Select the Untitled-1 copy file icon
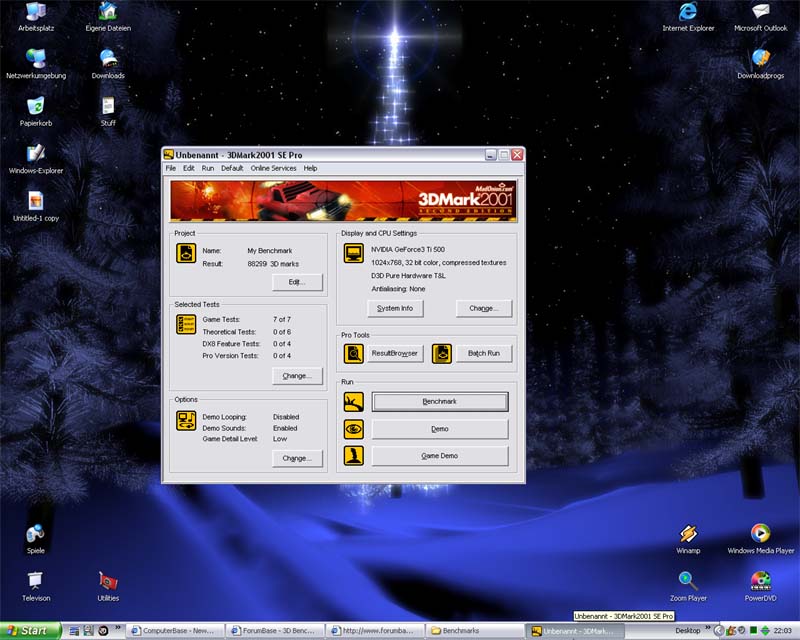Viewport: 800px width, 640px height. pyautogui.click(x=36, y=207)
